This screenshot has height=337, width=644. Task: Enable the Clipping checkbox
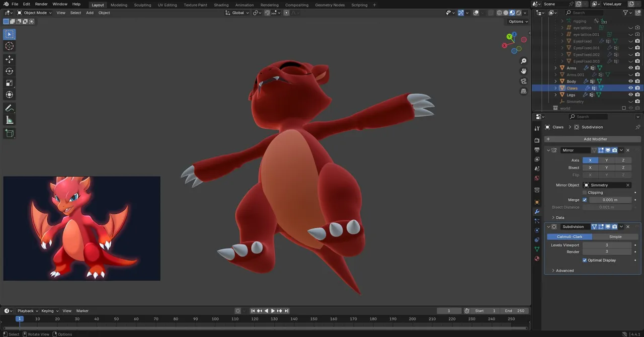click(x=585, y=193)
